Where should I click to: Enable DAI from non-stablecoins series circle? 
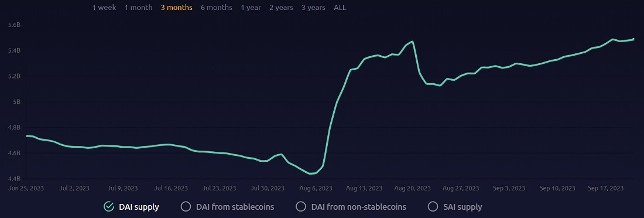pyautogui.click(x=301, y=206)
